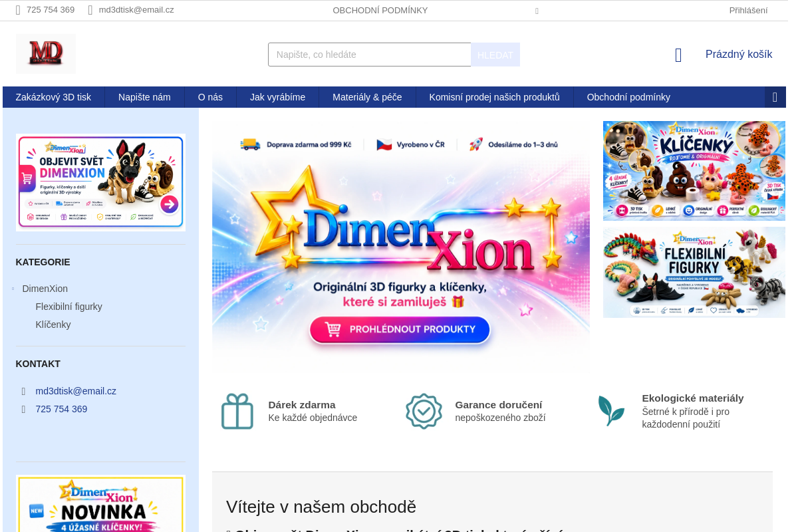Open Jak vyrábíme menu item
Screen dimensions: 798x532
pyautogui.click(x=278, y=97)
